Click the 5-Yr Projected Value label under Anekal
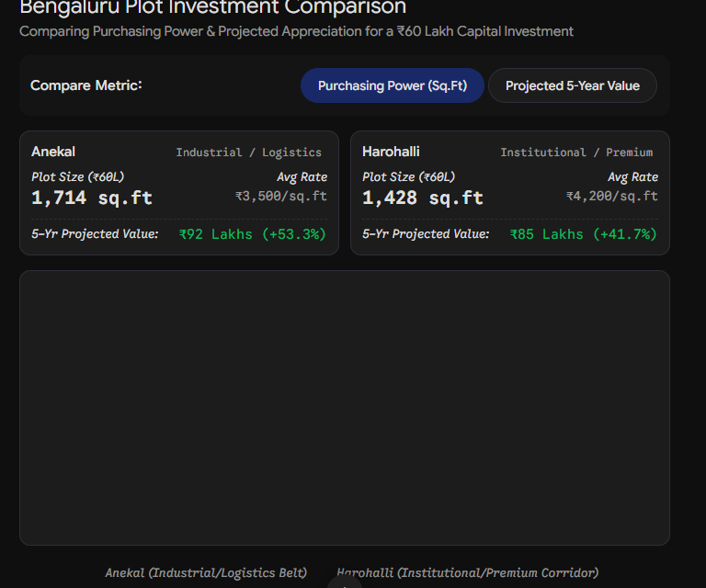The height and width of the screenshot is (588, 706). 95,234
